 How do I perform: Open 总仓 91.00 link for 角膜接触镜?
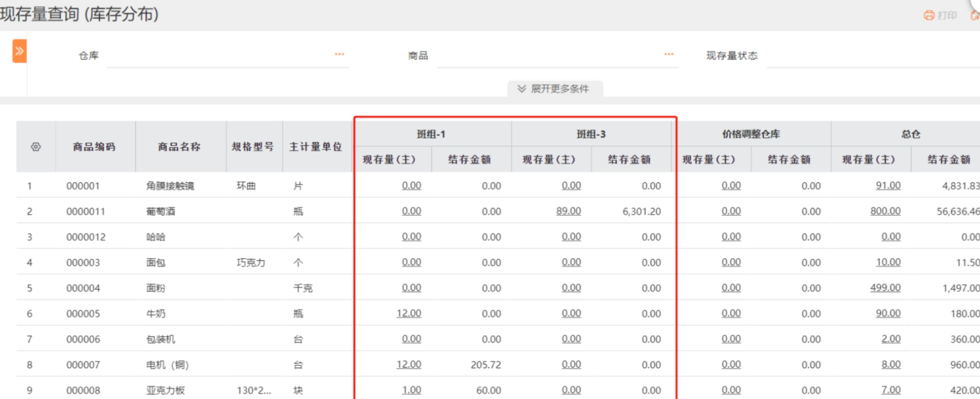888,185
